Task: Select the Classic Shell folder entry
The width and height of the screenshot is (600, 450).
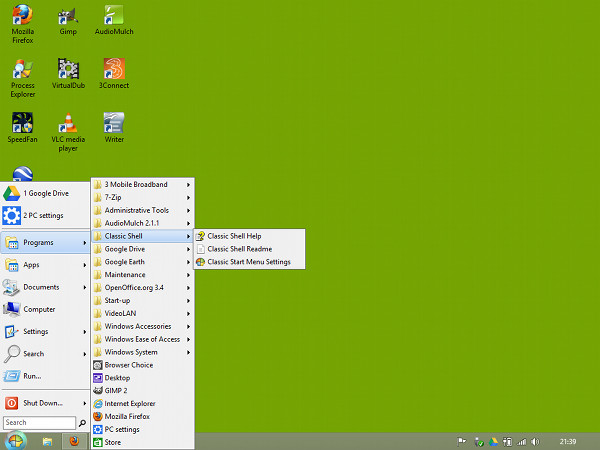Action: 142,236
